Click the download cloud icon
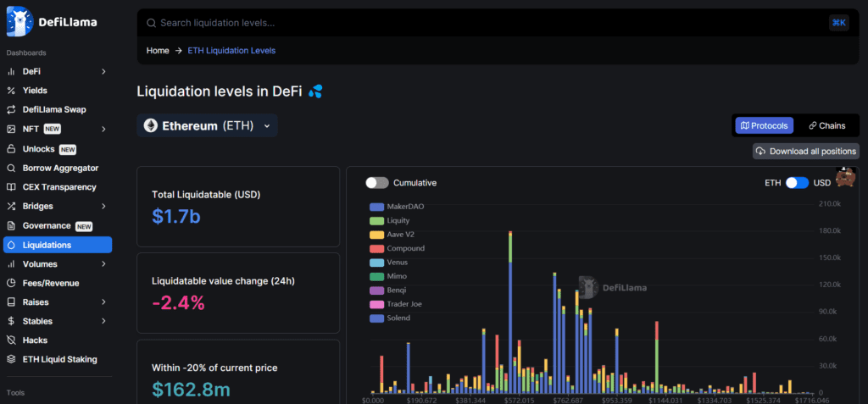Viewport: 868px width, 404px height. click(x=760, y=151)
